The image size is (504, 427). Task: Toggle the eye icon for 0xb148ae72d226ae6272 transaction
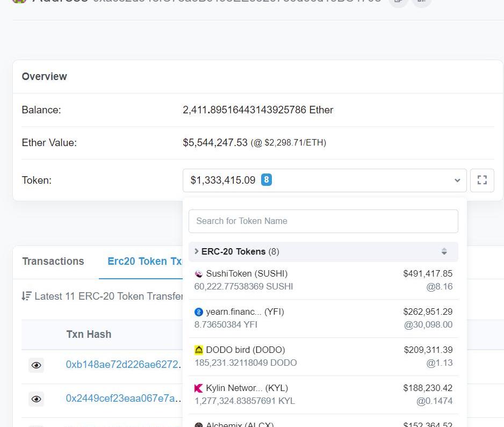click(x=36, y=365)
